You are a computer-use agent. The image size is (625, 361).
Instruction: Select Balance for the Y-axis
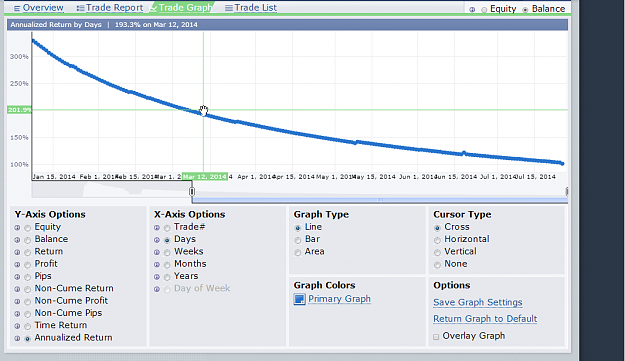[28, 240]
